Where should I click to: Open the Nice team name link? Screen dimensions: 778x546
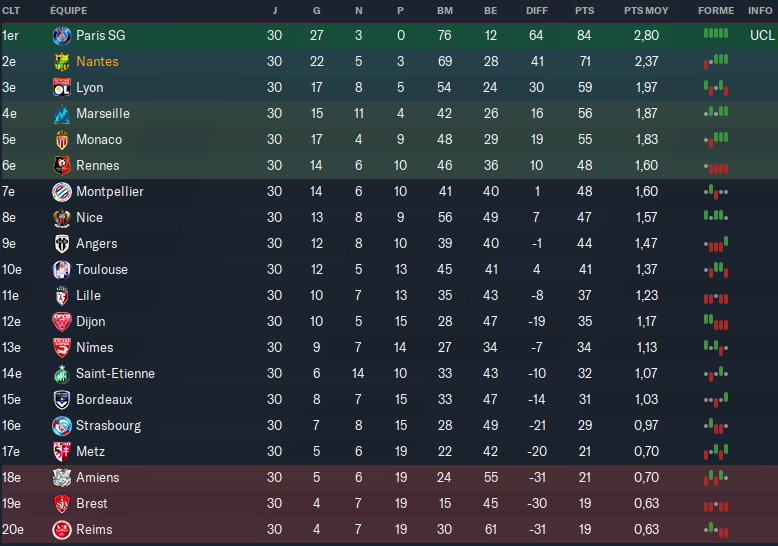tap(89, 218)
